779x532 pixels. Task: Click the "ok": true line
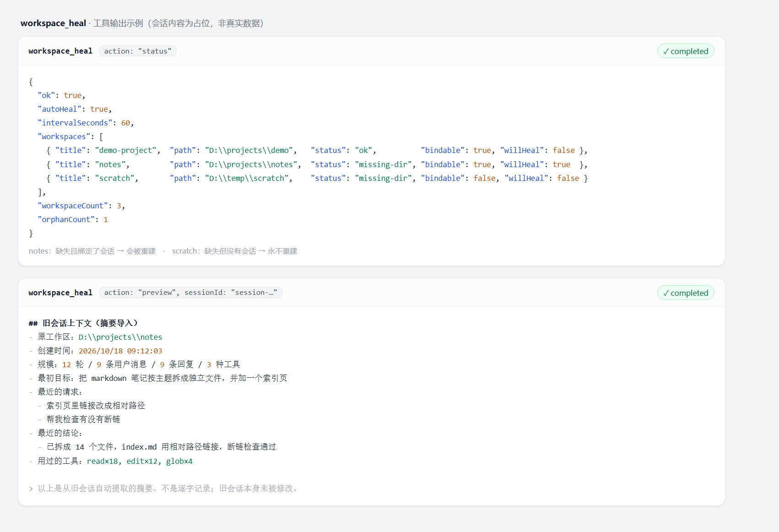point(62,95)
